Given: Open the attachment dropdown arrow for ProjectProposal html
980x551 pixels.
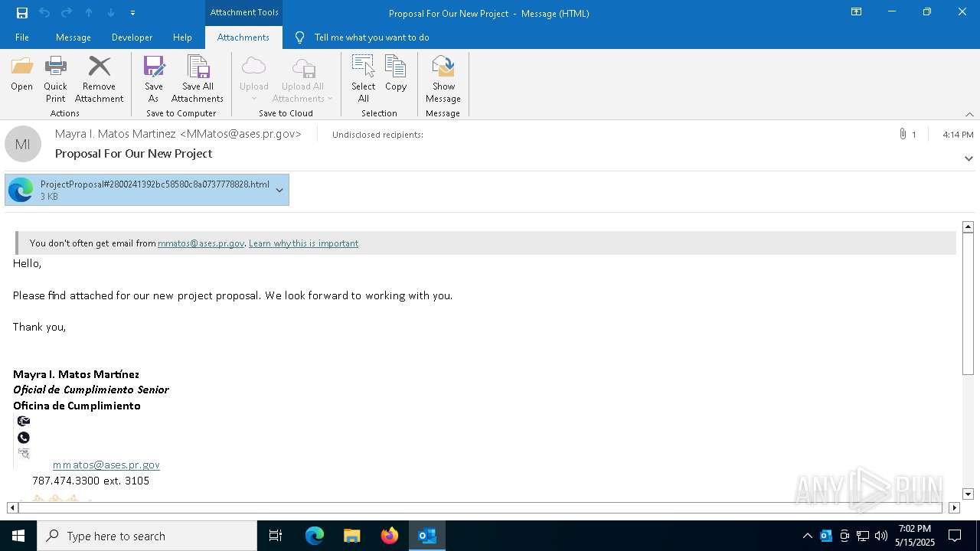Looking at the screenshot, I should coord(279,190).
